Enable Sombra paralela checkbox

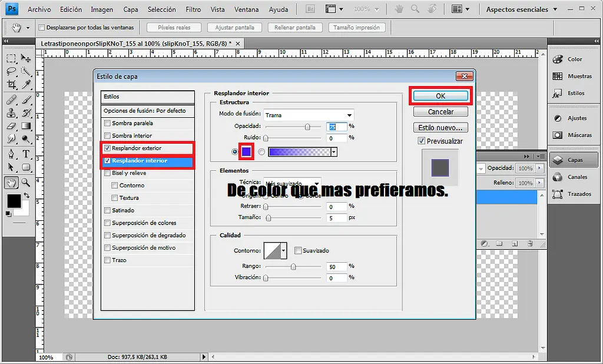click(x=107, y=123)
